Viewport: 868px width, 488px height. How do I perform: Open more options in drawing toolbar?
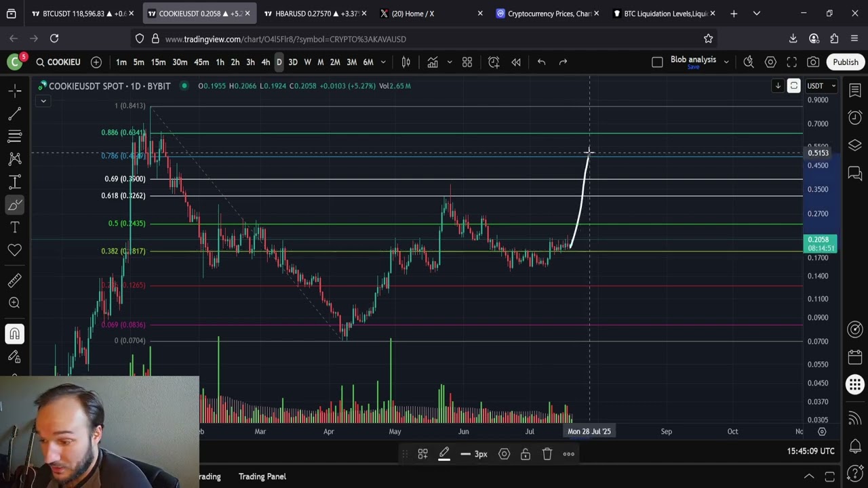tap(569, 454)
